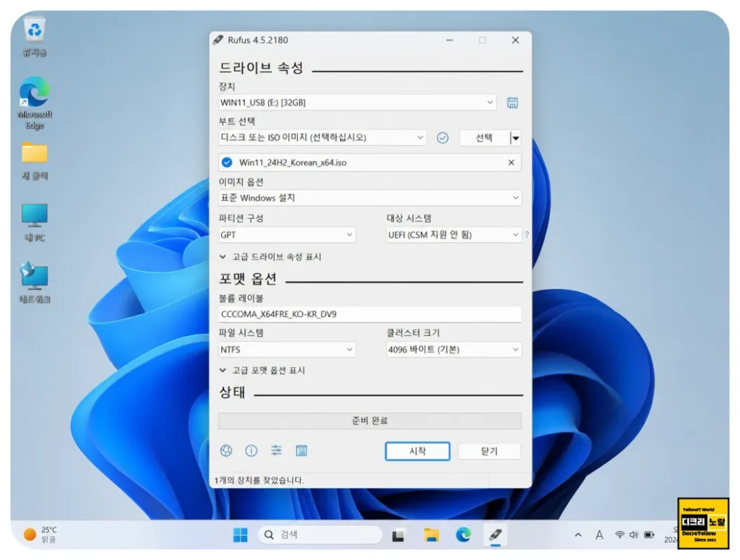Open the weather widget showing 25°C
This screenshot has height=560, width=740.
pos(40,535)
